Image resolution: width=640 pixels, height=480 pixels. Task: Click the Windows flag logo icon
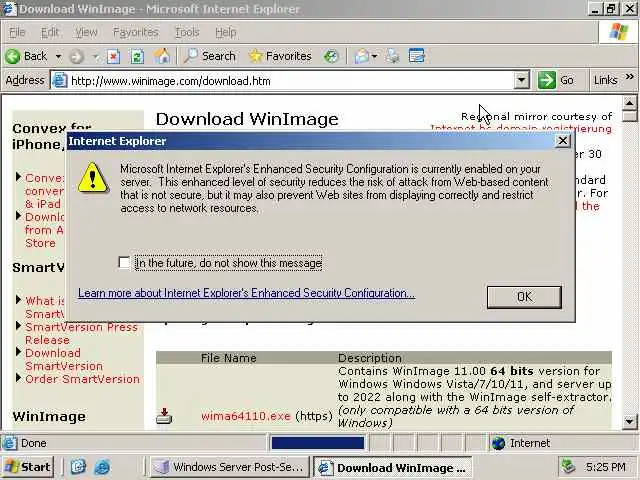click(x=619, y=31)
